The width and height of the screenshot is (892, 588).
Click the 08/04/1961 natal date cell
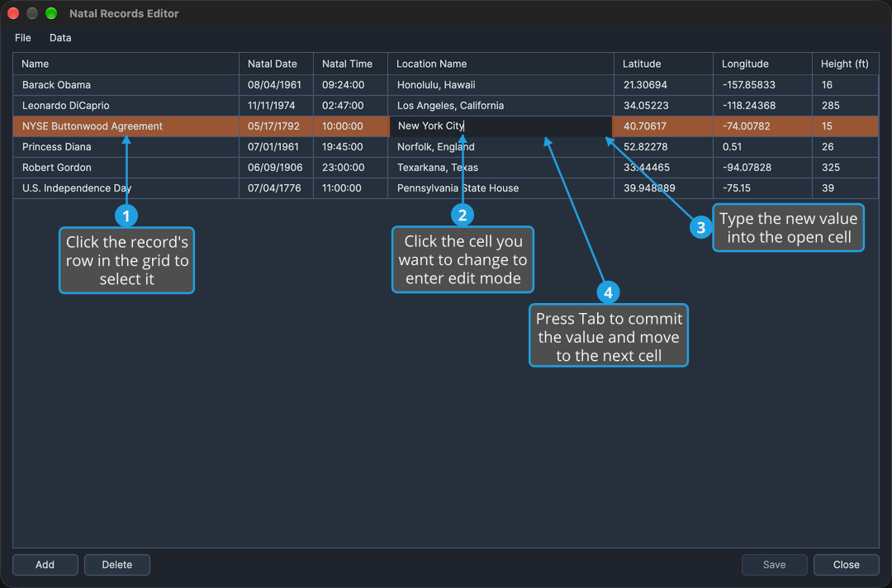[x=277, y=85]
